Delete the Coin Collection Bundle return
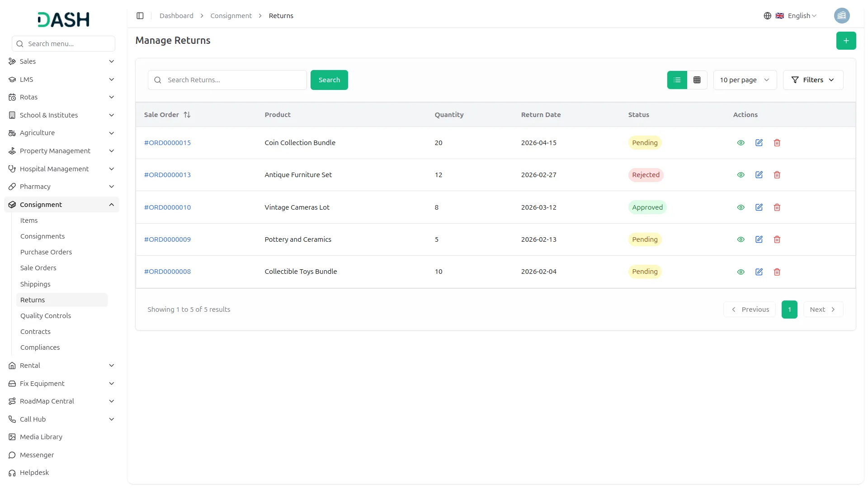This screenshot has height=488, width=868. pos(777,143)
